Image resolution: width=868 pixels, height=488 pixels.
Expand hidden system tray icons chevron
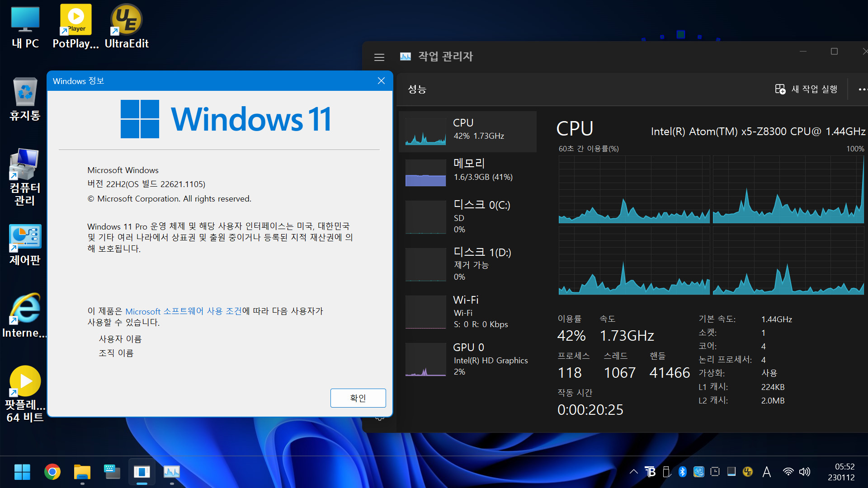coord(634,472)
